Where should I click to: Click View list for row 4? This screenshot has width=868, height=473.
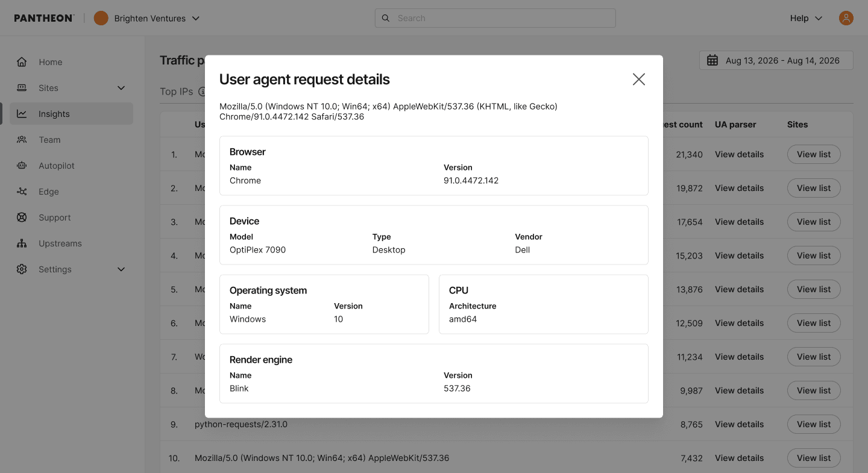point(814,255)
